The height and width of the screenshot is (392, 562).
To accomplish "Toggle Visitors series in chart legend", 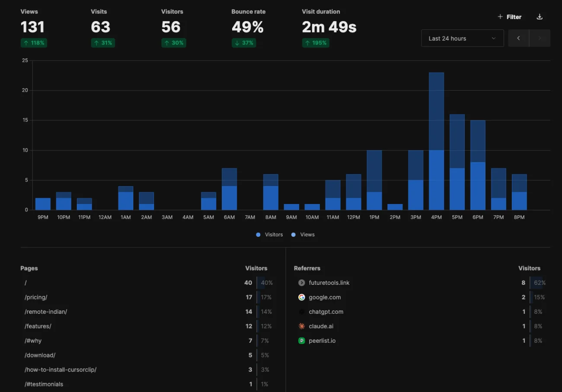I will click(269, 235).
